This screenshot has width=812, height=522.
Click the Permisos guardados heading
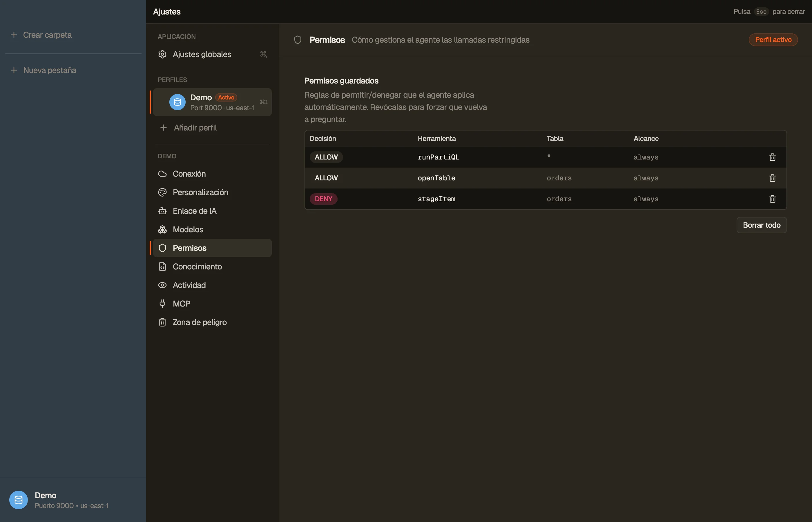[x=341, y=81]
